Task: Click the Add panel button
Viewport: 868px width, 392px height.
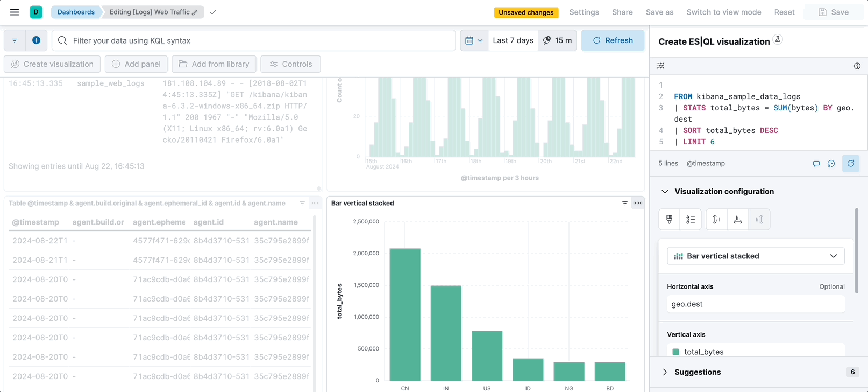Action: [136, 64]
